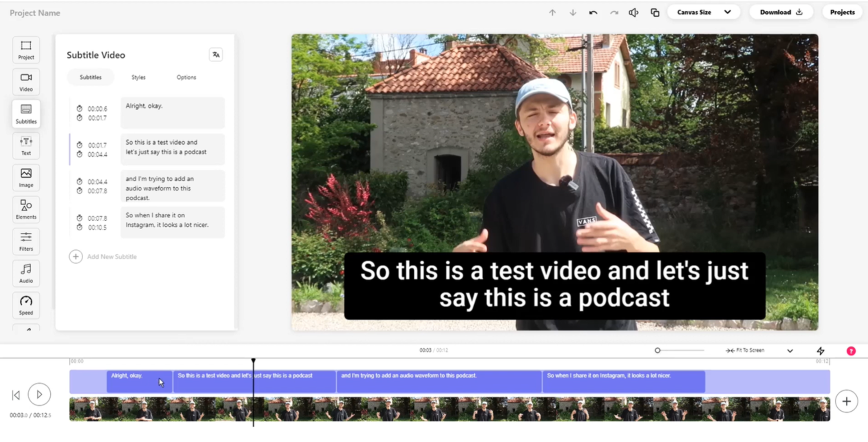This screenshot has height=442, width=868.
Task: Expand the Fit To Screen options
Action: point(790,350)
